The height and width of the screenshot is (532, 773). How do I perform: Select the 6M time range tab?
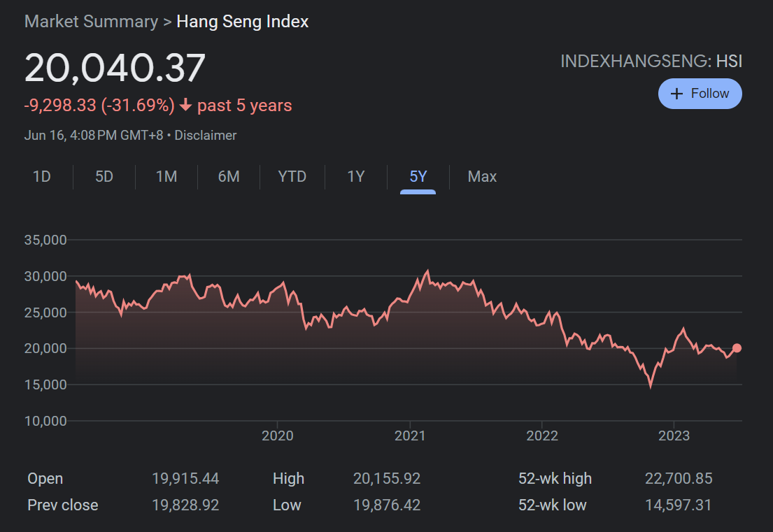229,176
